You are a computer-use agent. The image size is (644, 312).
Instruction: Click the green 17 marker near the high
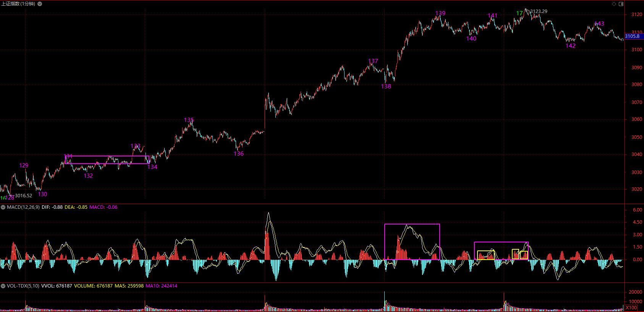519,13
